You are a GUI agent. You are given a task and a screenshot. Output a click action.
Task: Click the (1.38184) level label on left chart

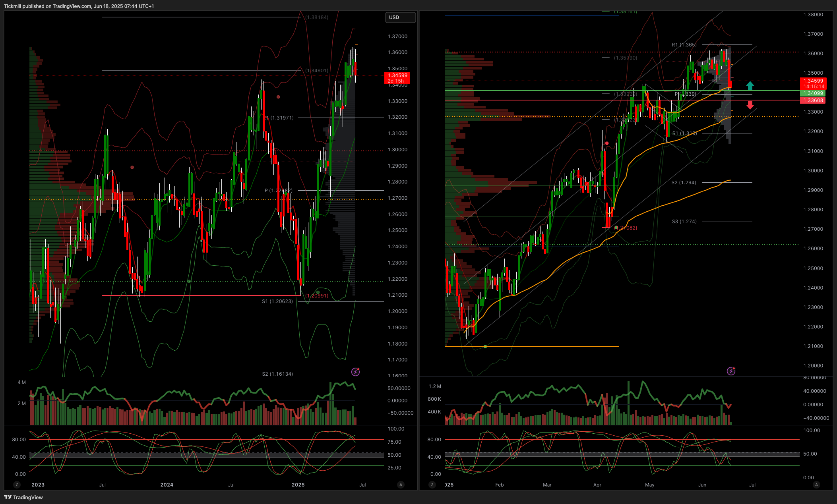[x=317, y=17]
